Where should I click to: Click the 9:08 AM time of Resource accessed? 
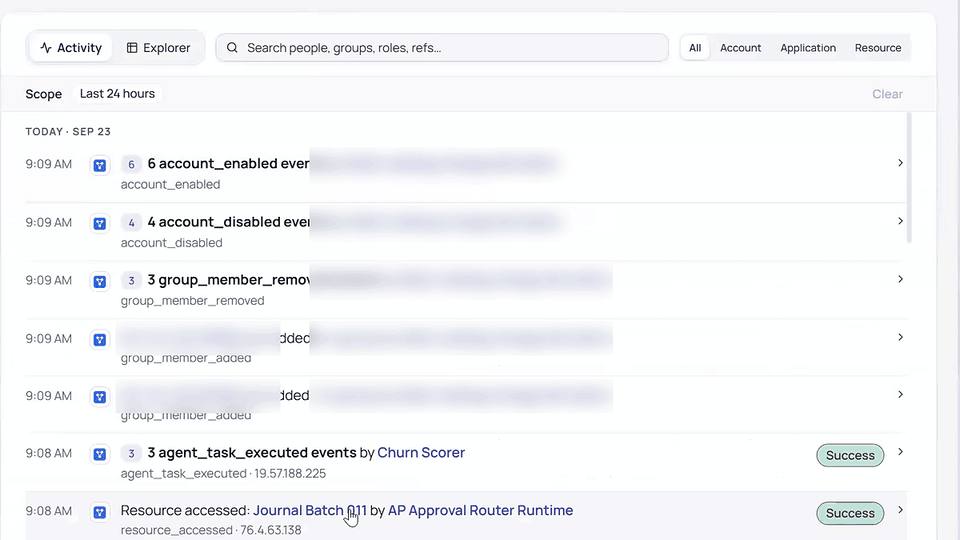tap(48, 511)
